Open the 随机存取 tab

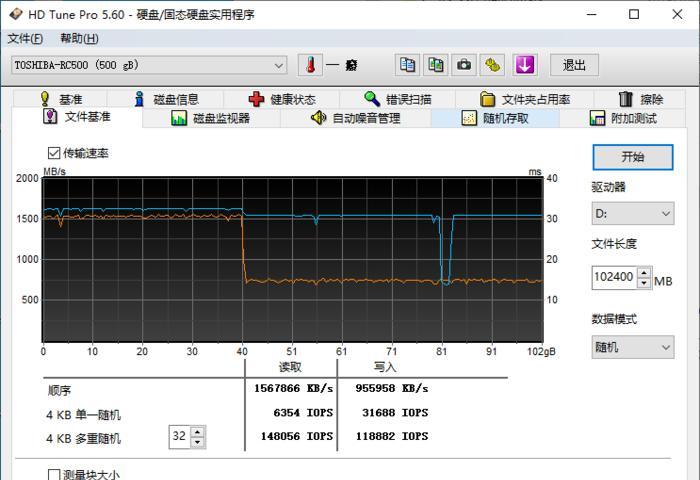[x=495, y=118]
